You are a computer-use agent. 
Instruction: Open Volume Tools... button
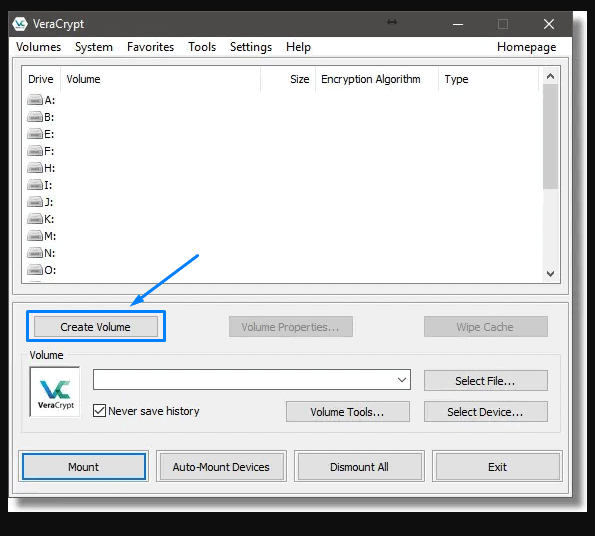pos(348,412)
